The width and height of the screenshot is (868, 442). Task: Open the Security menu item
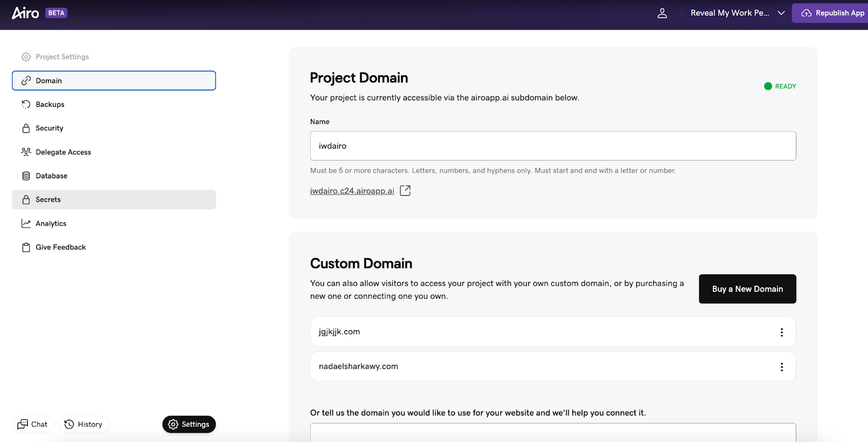click(x=114, y=129)
